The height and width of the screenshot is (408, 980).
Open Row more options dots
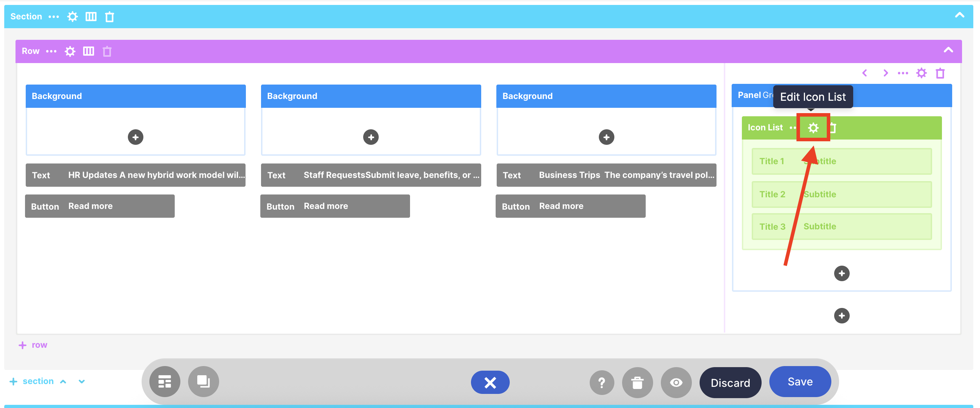[x=51, y=51]
